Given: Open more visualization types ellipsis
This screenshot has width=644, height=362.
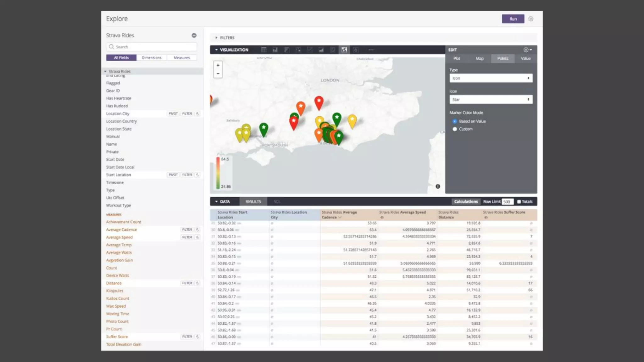Looking at the screenshot, I should click(371, 50).
